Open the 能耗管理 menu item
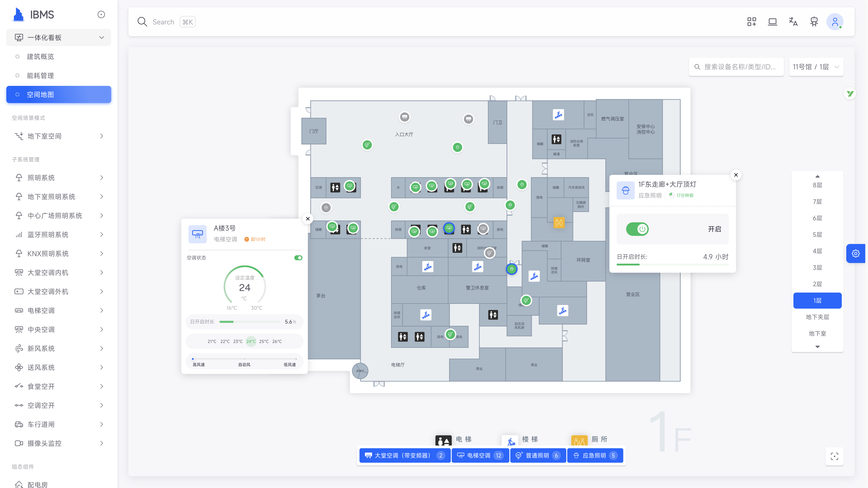The image size is (868, 488). pos(40,75)
